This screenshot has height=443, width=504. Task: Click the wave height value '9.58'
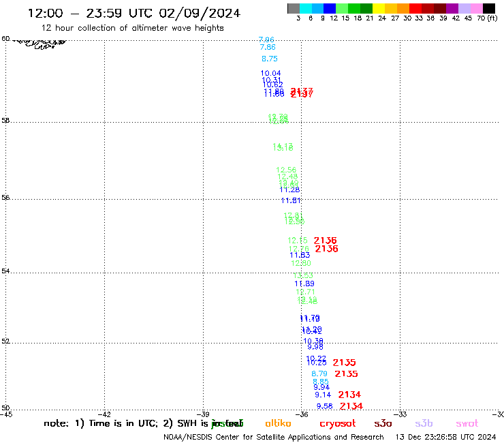tap(324, 406)
